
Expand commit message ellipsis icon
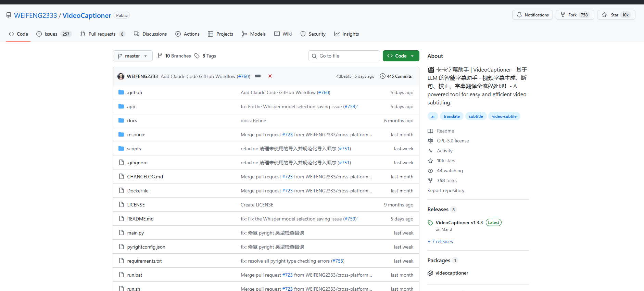coord(258,76)
